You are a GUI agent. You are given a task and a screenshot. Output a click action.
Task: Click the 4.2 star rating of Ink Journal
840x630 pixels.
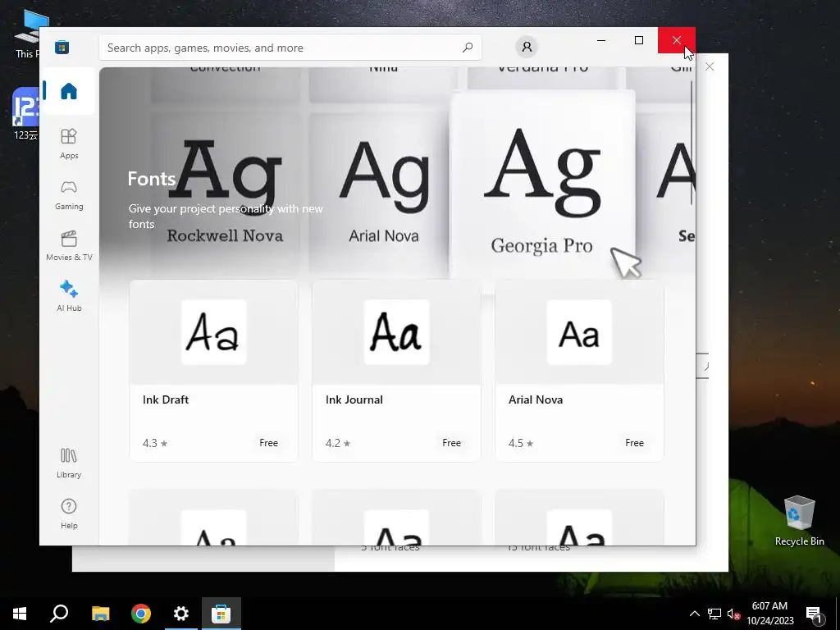click(x=338, y=443)
